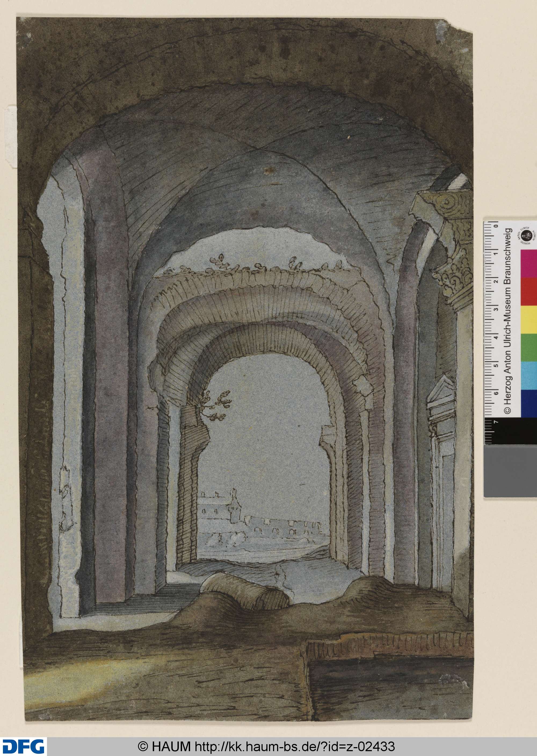Select the red swatch on the color chart
The height and width of the screenshot is (756, 537).
pyautogui.click(x=528, y=292)
